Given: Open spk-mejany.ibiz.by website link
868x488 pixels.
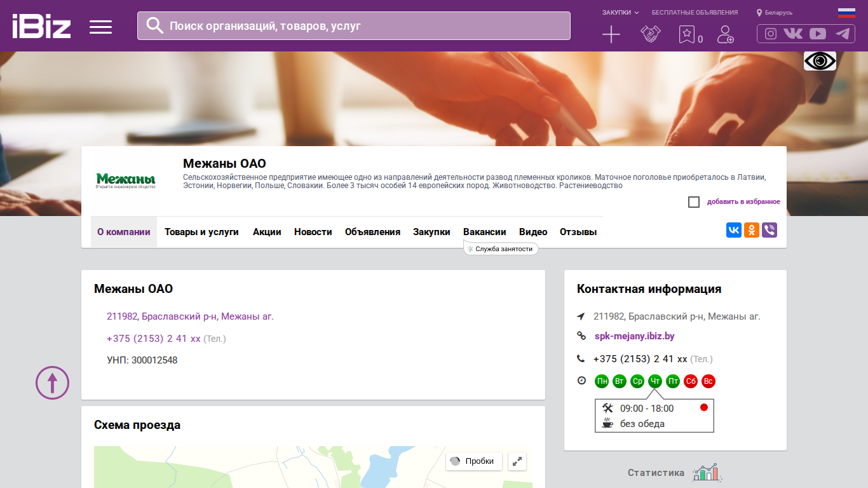Looking at the screenshot, I should point(635,336).
